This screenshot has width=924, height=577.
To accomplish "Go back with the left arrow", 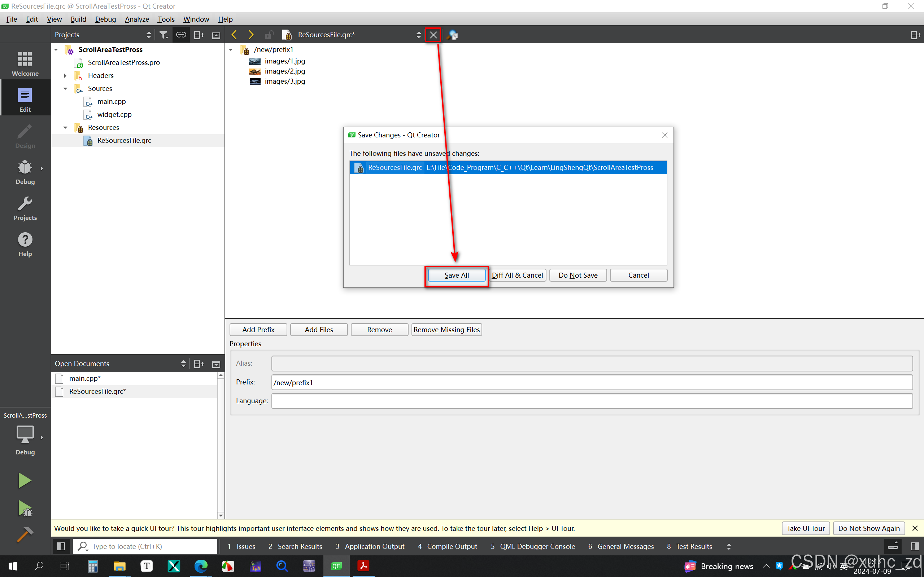I will pyautogui.click(x=234, y=35).
